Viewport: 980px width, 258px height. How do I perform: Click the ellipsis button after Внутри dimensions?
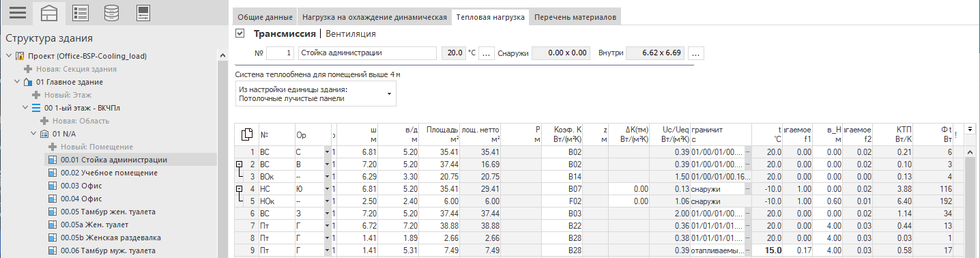click(697, 53)
